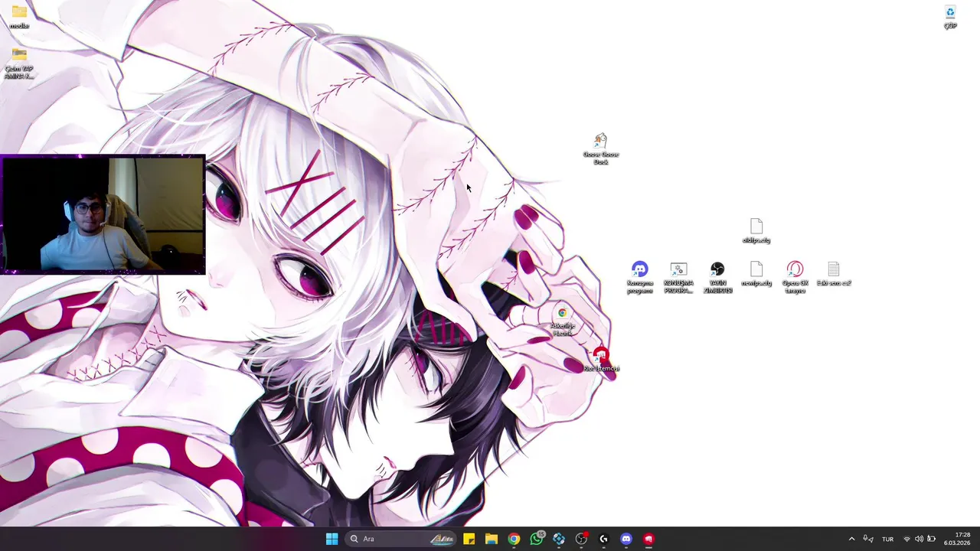980x551 pixels.
Task: Select the "modlar" folder on desktop
Action: tap(19, 15)
